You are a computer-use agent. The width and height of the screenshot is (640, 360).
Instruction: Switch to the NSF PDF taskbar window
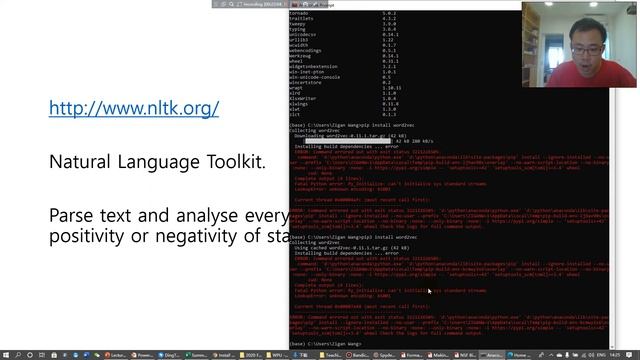pyautogui.click(x=465, y=355)
